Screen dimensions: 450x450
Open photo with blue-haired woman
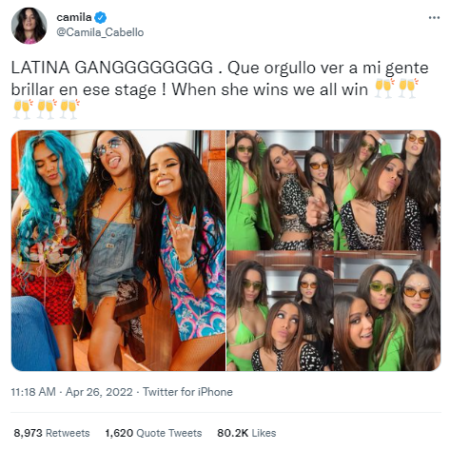point(118,250)
